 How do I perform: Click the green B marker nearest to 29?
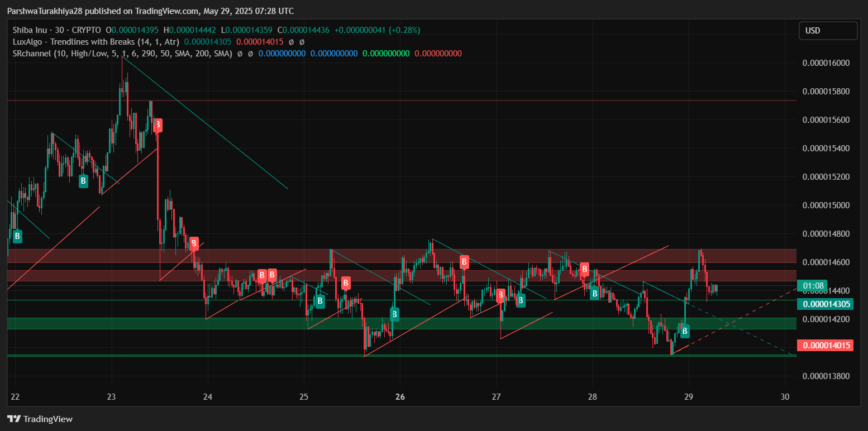click(x=684, y=331)
